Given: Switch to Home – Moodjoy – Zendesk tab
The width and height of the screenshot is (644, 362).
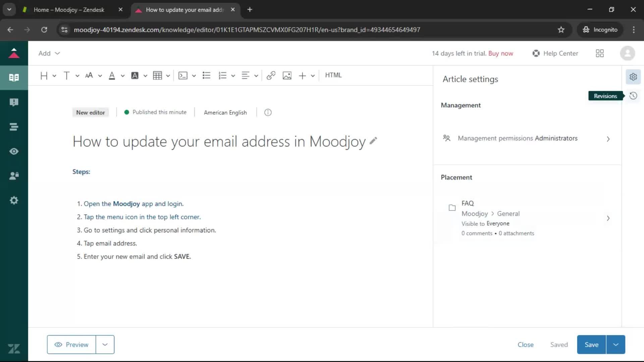Looking at the screenshot, I should click(x=69, y=10).
